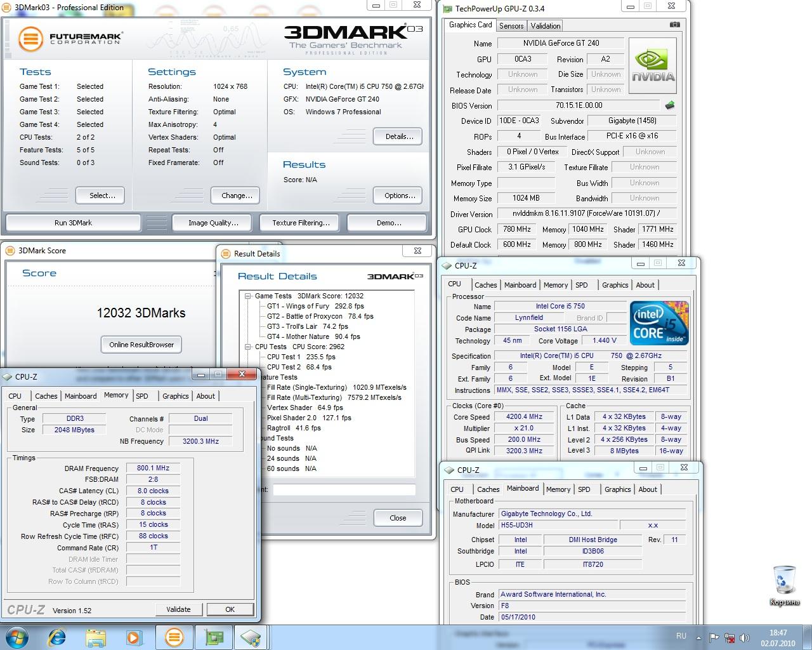
Task: Click the RU language indicator
Action: pyautogui.click(x=681, y=635)
